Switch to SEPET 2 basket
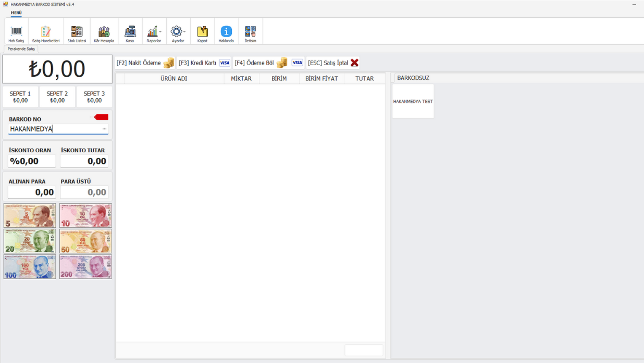This screenshot has width=644, height=363. click(x=57, y=97)
